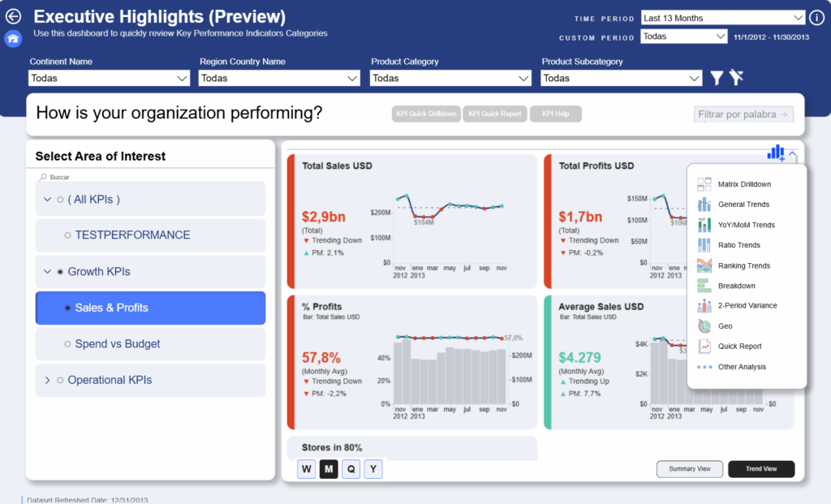Apply filters with the funnel icon
831x504 pixels.
tap(717, 78)
